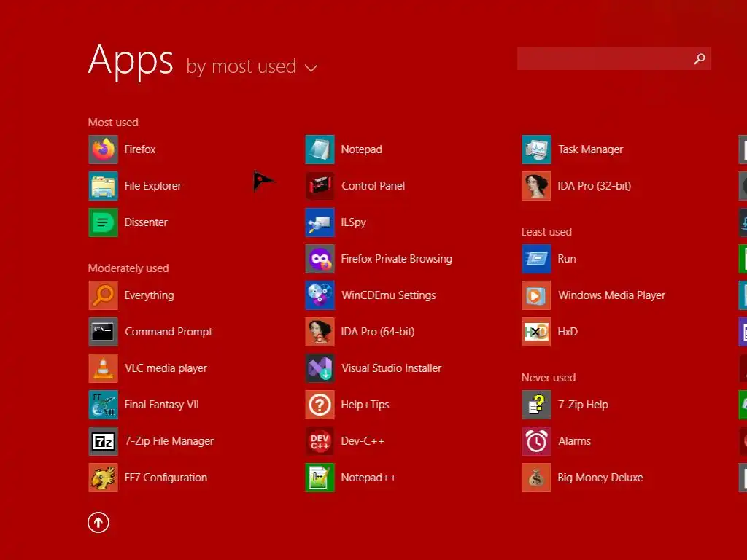Screen dimensions: 747x560
Task: Click the 'Windows Media Player' label
Action: pos(612,295)
